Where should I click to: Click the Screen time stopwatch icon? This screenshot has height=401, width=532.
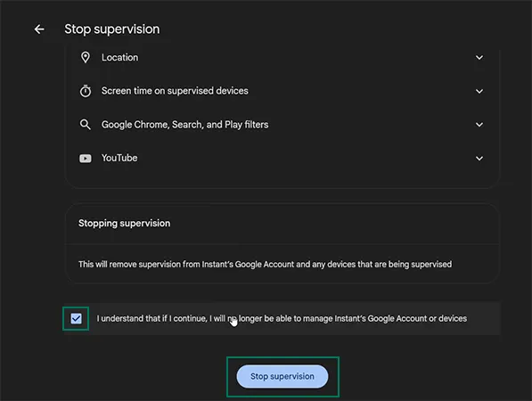[86, 91]
